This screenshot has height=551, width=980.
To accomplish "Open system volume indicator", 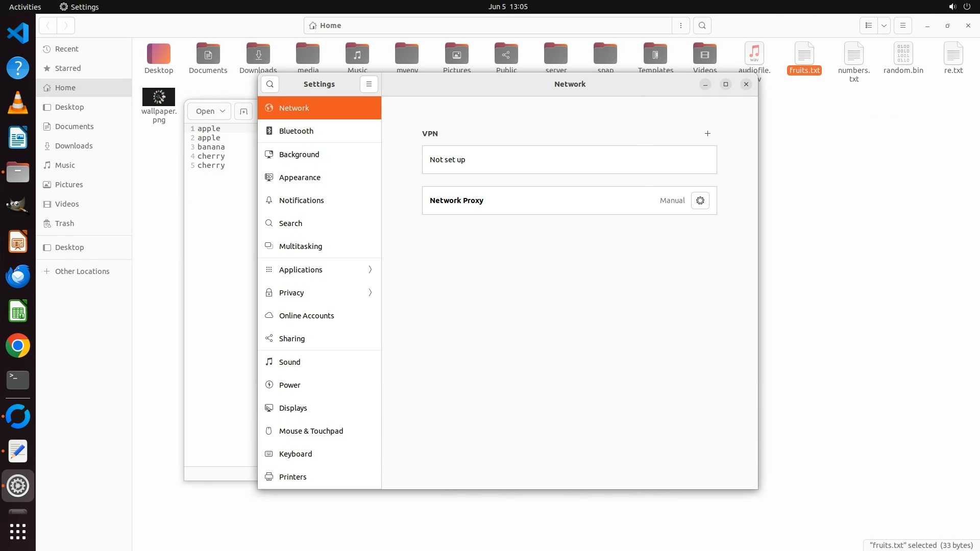I will point(952,7).
